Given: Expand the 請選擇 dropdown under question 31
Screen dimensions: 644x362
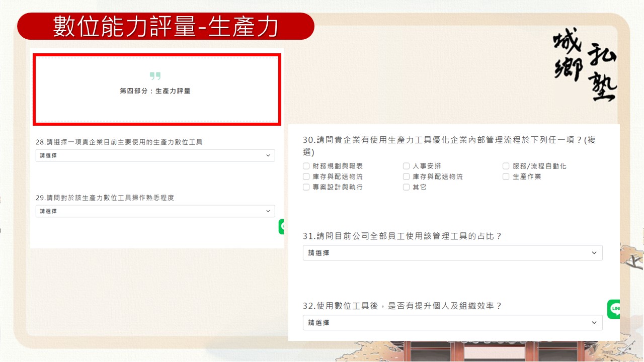Looking at the screenshot, I should [452, 253].
